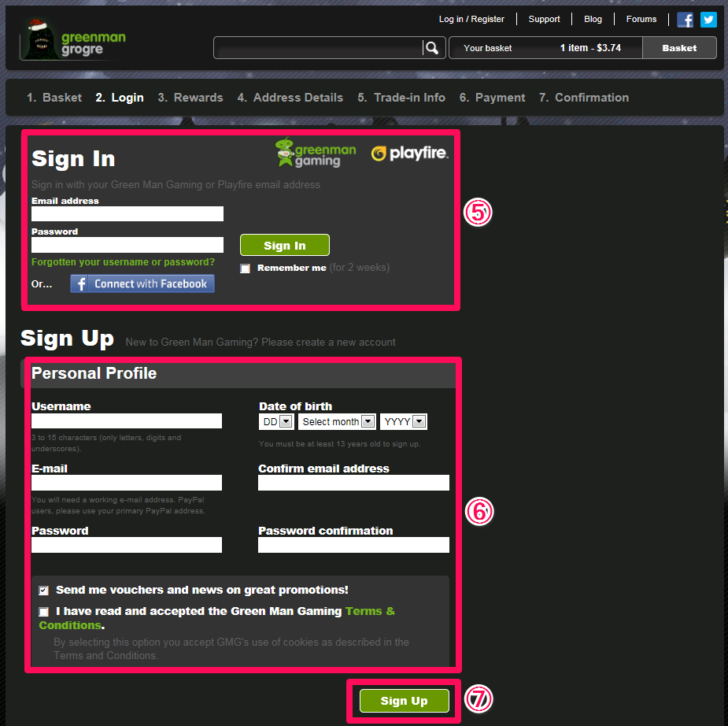This screenshot has height=726, width=728.
Task: Open the Facebook icon in header
Action: coord(685,20)
